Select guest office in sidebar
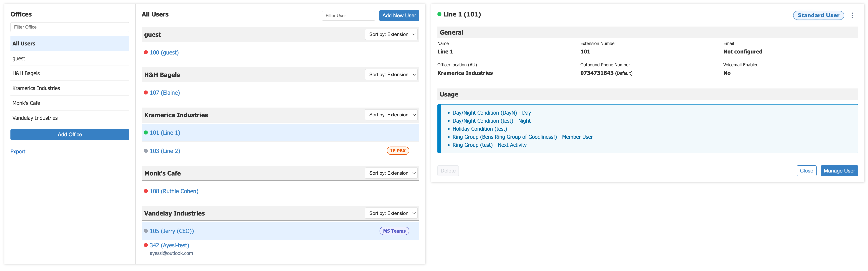The image size is (868, 271). click(x=70, y=58)
